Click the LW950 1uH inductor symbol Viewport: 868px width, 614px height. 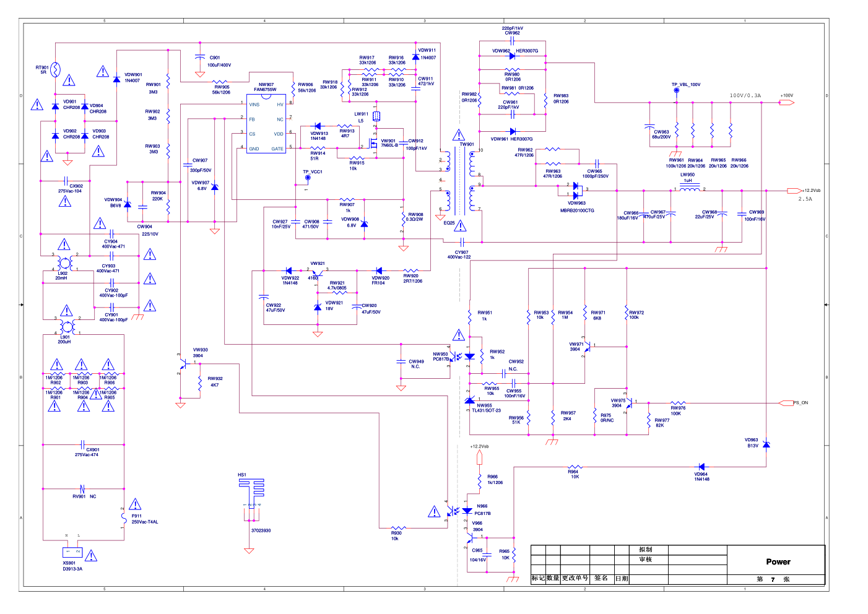690,188
